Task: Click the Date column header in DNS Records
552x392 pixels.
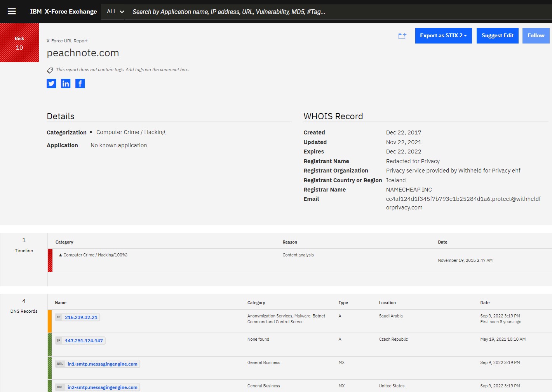Action: [485, 303]
